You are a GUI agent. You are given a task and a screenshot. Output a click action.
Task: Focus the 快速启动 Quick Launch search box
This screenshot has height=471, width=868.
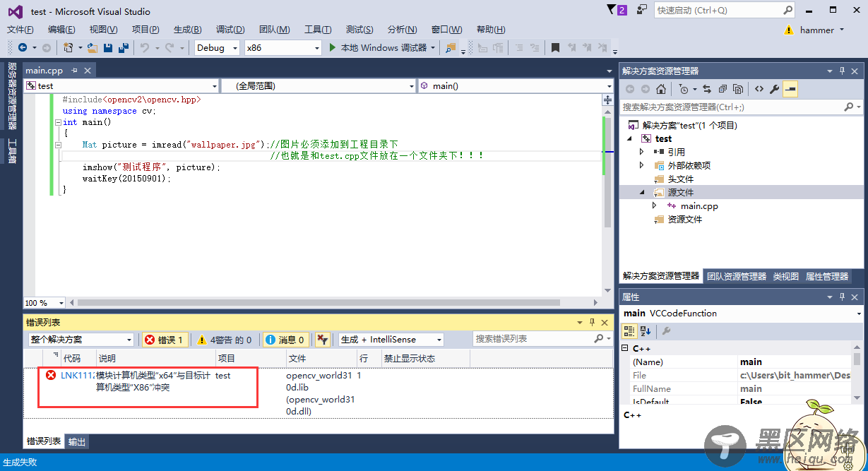725,10
